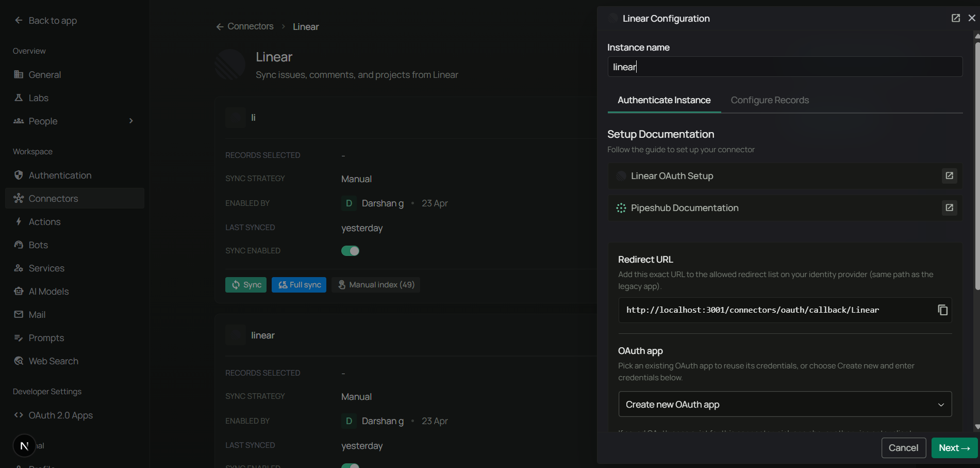Switch to Configure Records tab
Viewport: 980px width, 468px height.
point(770,100)
